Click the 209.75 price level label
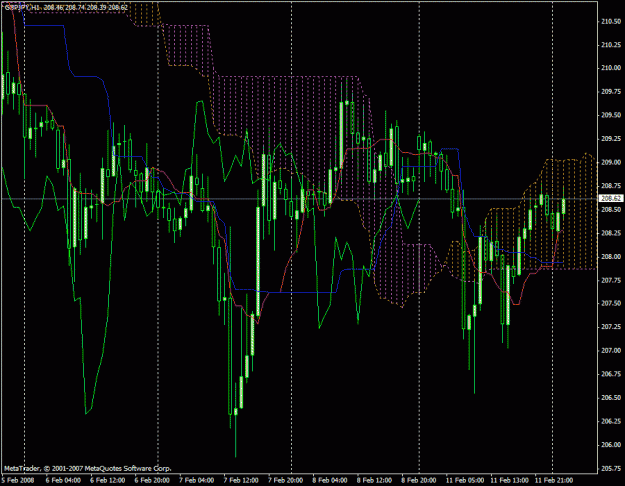625x486 pixels. coord(610,92)
